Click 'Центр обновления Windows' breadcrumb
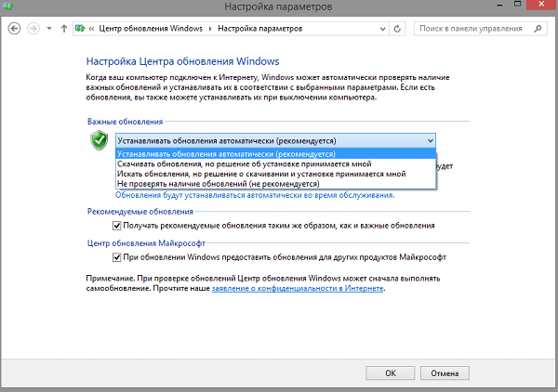The image size is (558, 392). [151, 29]
